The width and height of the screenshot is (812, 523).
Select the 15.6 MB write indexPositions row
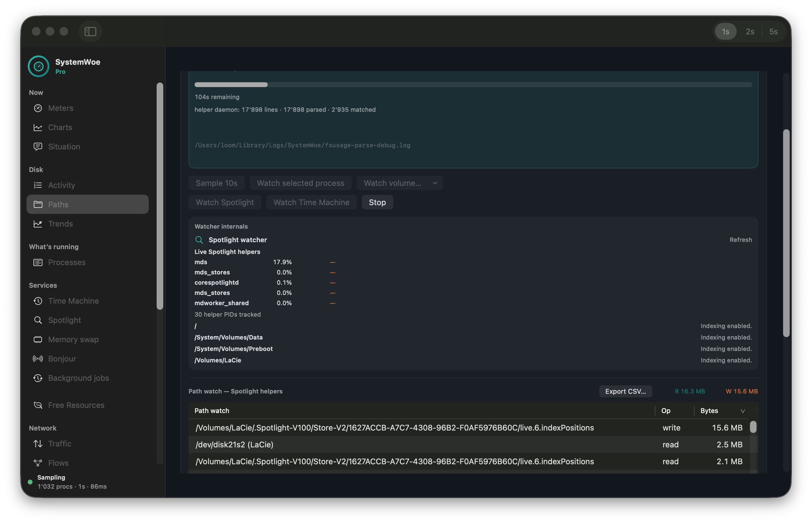tap(469, 427)
